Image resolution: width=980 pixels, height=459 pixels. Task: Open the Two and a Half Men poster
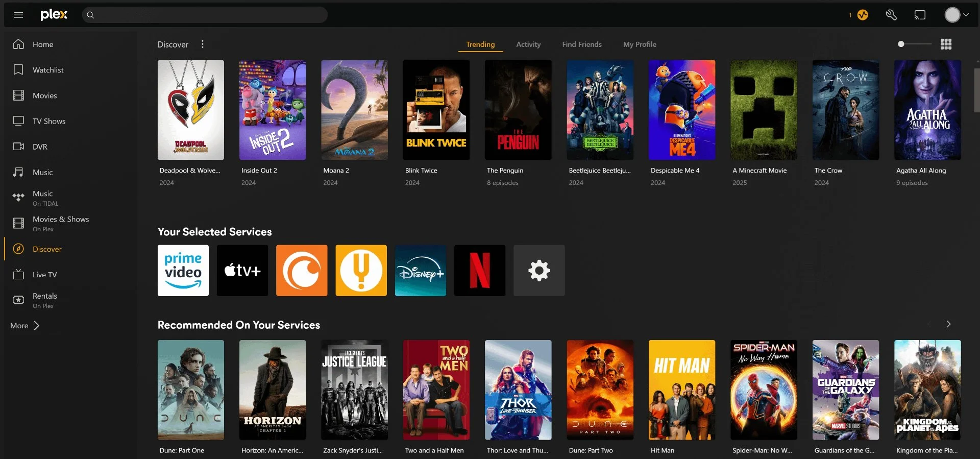[x=436, y=390]
